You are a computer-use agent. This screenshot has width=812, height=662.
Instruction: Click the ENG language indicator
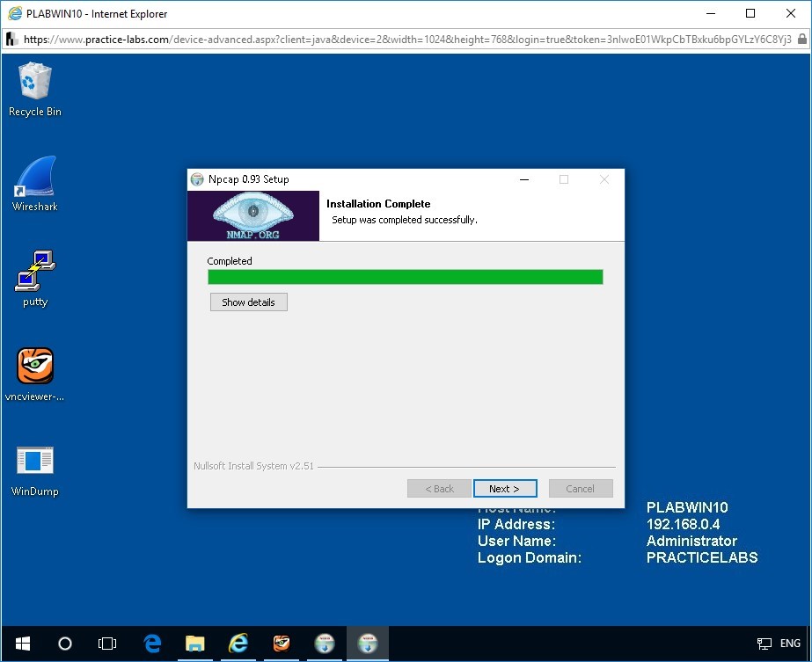tap(790, 644)
